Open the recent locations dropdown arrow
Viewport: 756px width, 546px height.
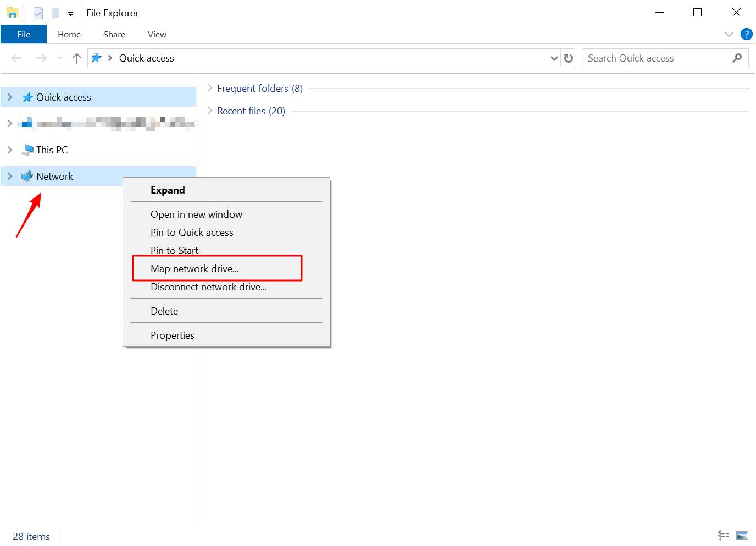[x=60, y=58]
